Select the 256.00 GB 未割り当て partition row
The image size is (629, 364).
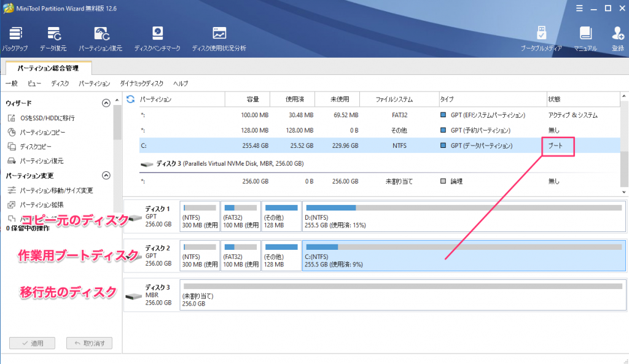tap(380, 181)
